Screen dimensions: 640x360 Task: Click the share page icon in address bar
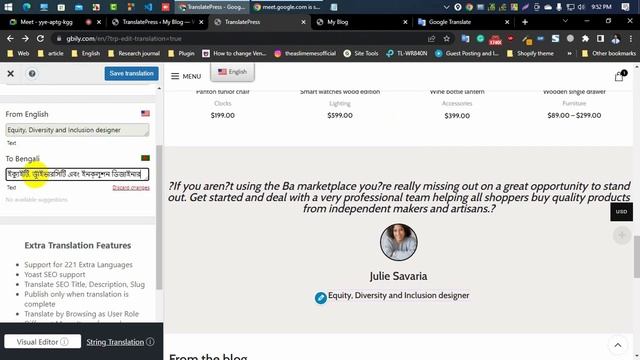pyautogui.click(x=431, y=38)
